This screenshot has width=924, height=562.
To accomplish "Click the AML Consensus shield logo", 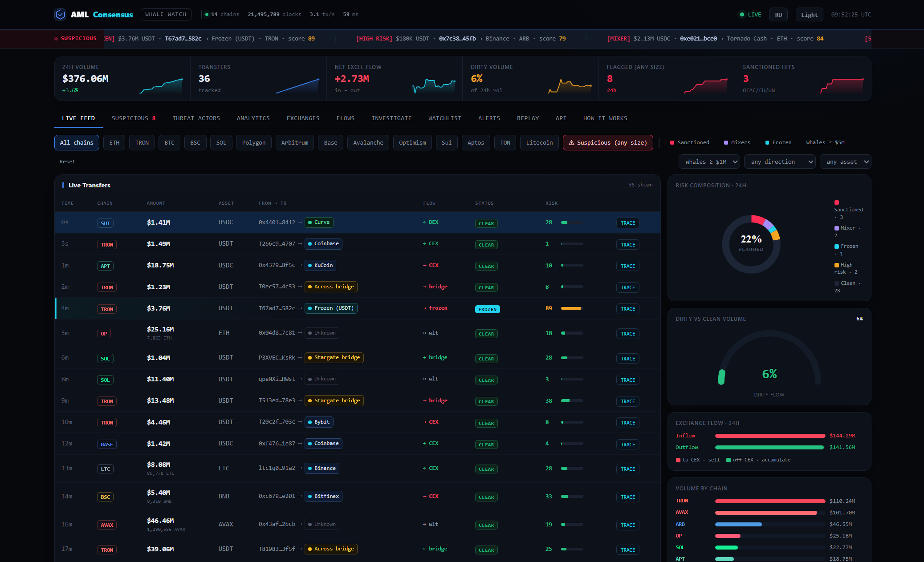I will (60, 15).
